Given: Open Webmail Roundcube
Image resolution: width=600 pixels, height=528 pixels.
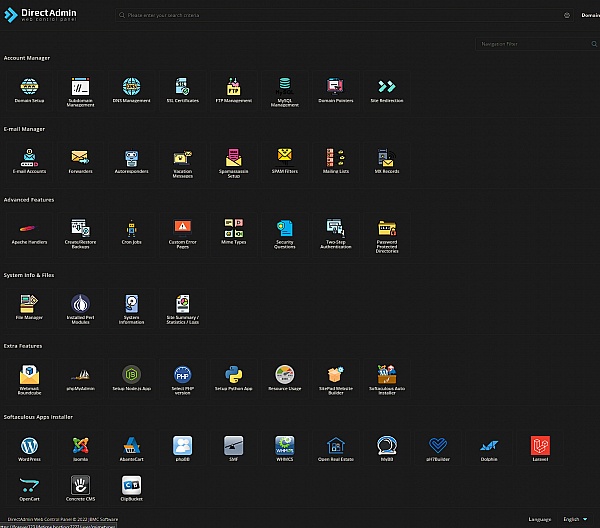Looking at the screenshot, I should [29, 379].
